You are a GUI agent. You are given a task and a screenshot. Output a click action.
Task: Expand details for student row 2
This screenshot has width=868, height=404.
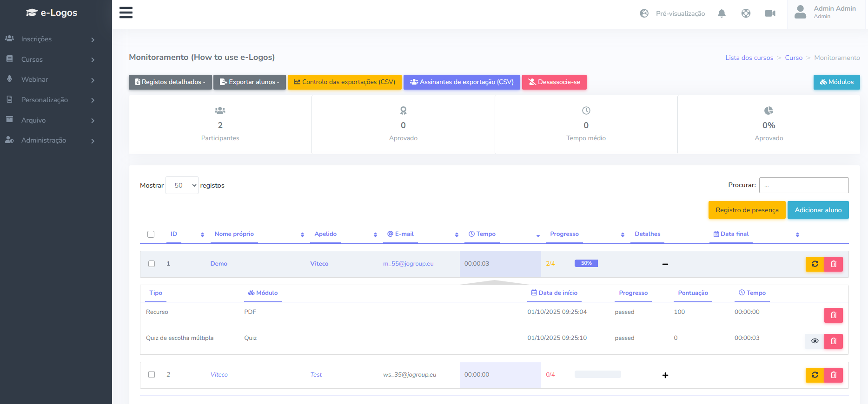665,375
